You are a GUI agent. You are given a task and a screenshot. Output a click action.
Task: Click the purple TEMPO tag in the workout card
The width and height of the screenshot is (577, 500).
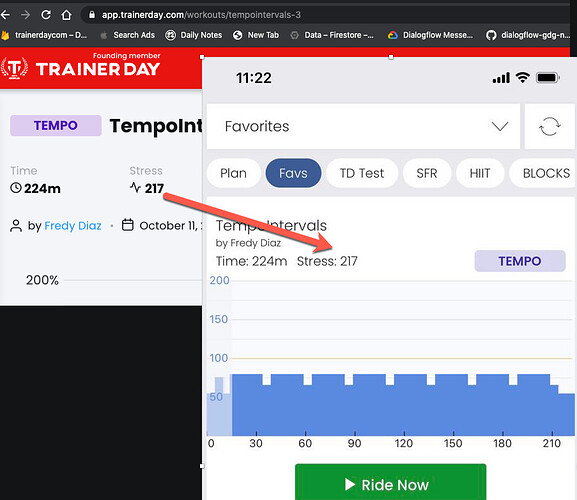click(520, 261)
